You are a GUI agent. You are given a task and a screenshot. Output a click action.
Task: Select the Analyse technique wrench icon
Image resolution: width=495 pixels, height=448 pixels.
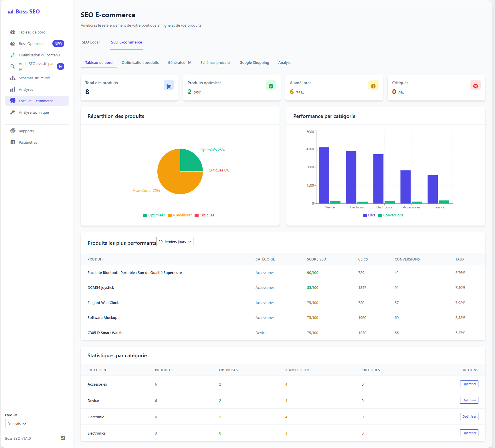click(13, 112)
